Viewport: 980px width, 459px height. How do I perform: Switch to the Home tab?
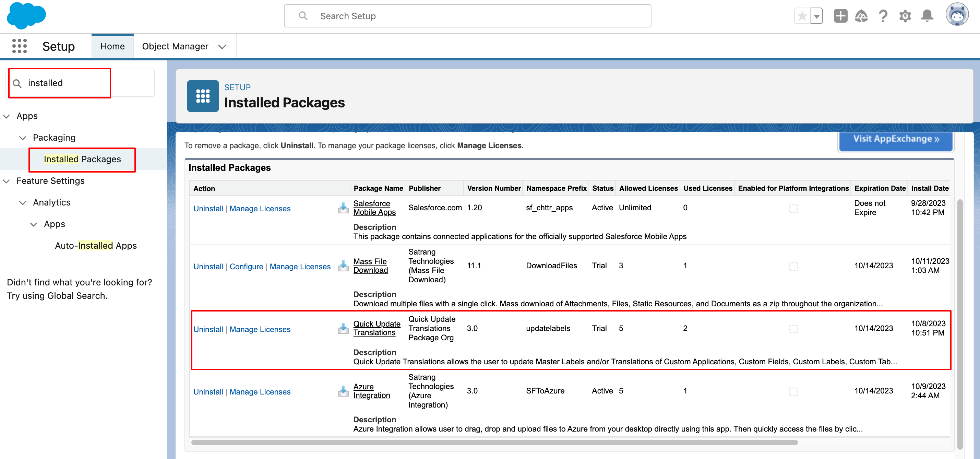click(112, 46)
